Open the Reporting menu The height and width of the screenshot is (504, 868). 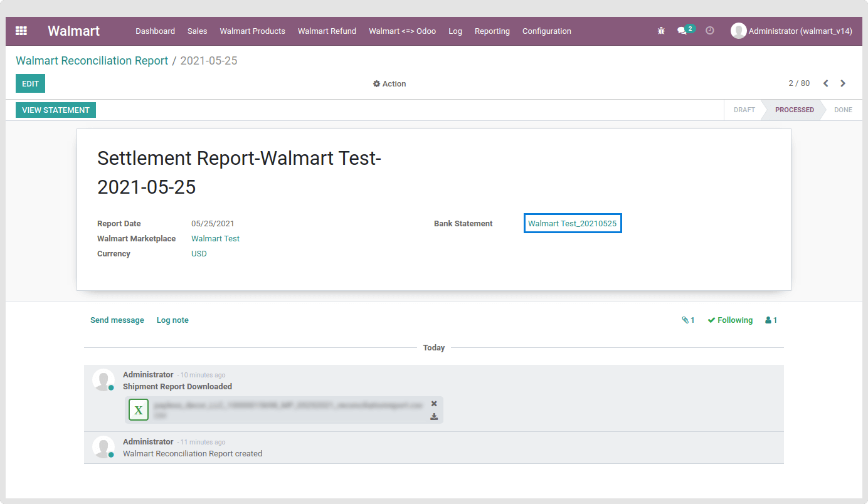point(492,31)
